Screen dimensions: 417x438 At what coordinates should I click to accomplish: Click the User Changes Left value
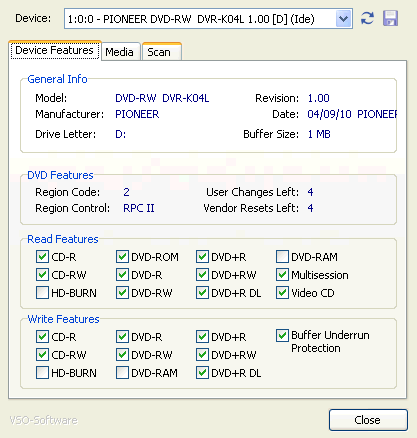(x=310, y=192)
